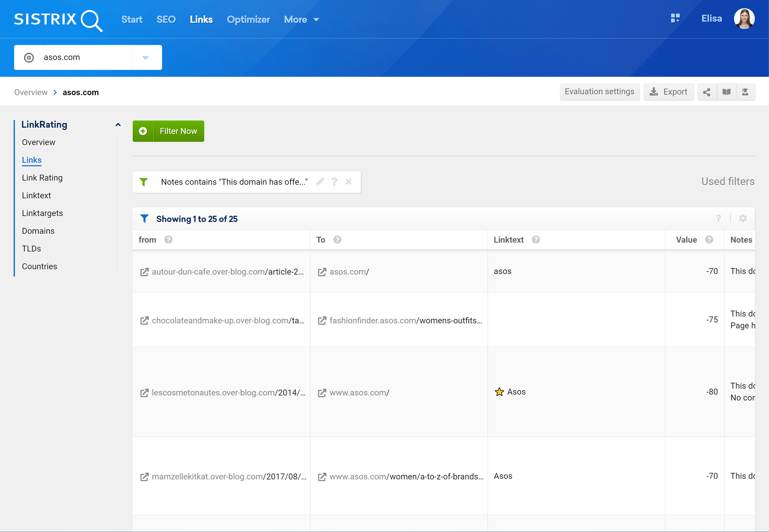Open the search box dropdown arrow

pos(146,58)
